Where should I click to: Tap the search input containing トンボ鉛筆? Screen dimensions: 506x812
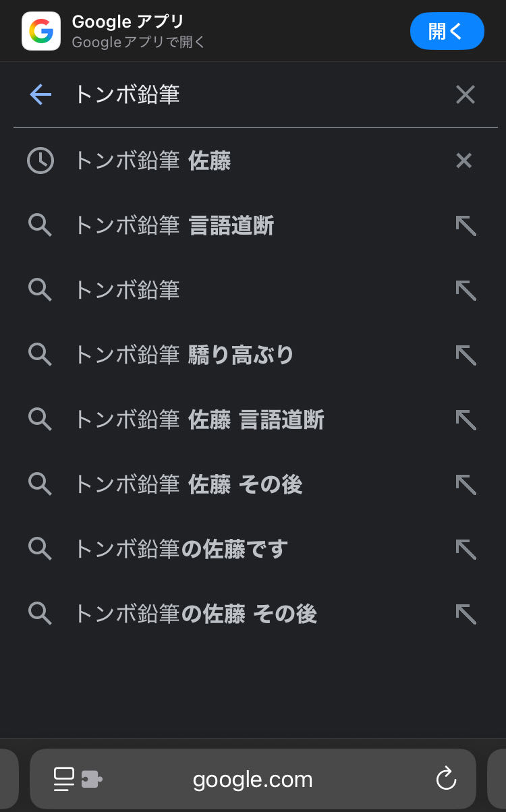coord(256,95)
